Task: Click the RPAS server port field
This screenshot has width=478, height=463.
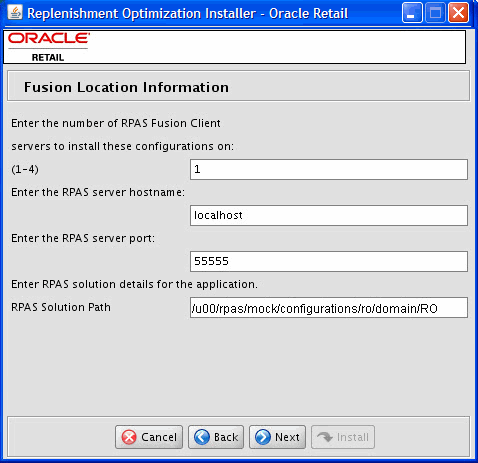Action: tap(329, 261)
